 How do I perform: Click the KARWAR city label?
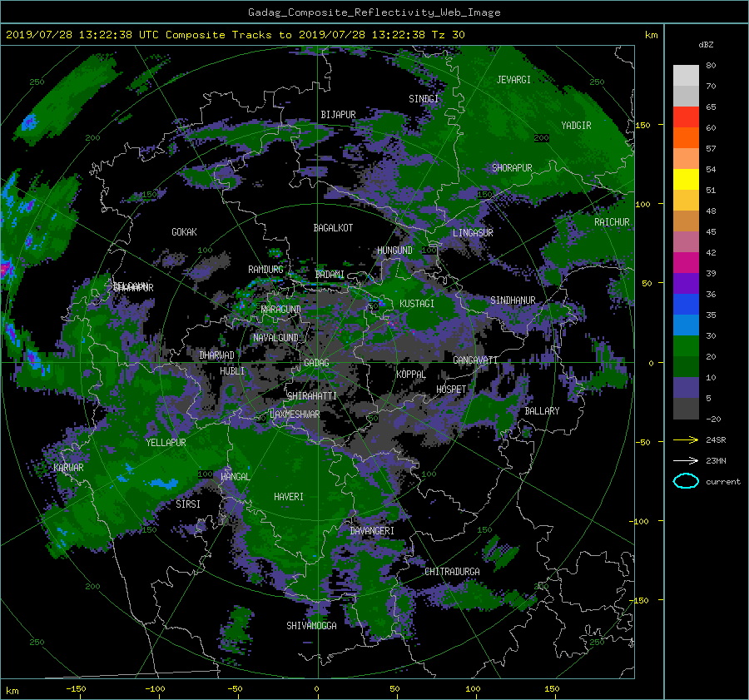tap(68, 467)
